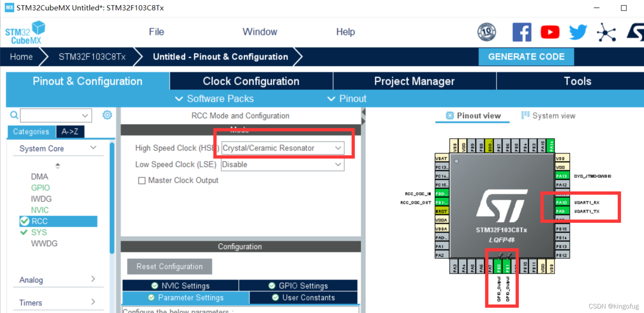Select pin PB0 on the chip
Image resolution: width=644 pixels, height=313 pixels.
point(498,267)
